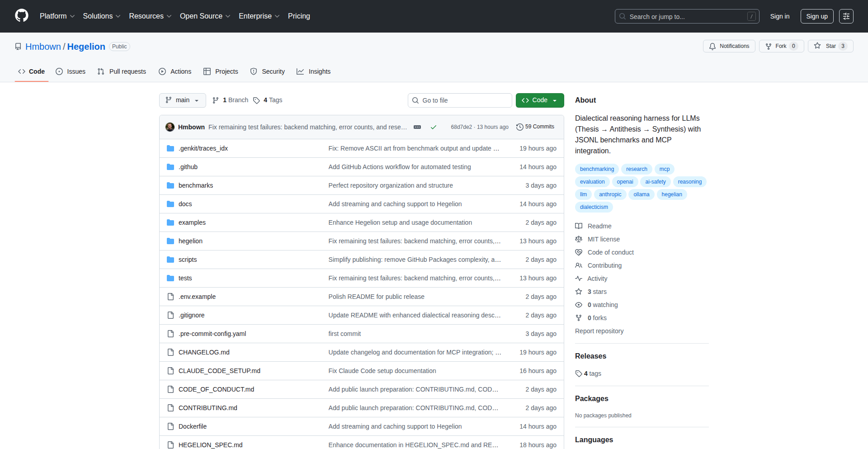Open the benchmarks folder

tap(195, 185)
